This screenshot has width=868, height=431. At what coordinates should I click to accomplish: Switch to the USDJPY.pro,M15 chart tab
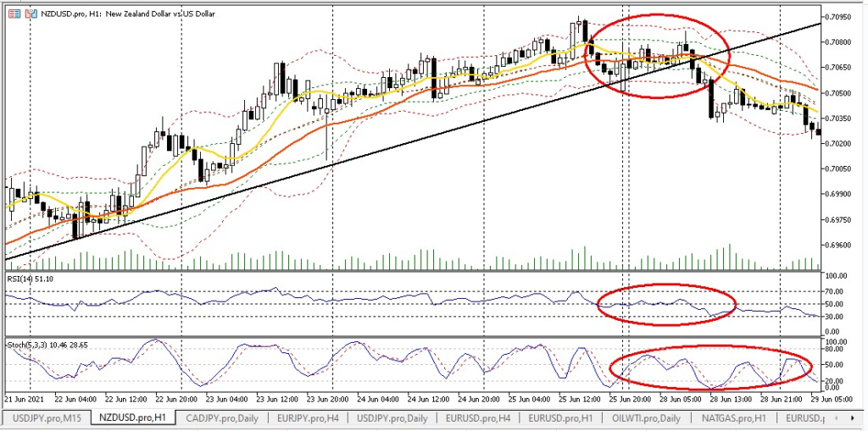coord(45,417)
